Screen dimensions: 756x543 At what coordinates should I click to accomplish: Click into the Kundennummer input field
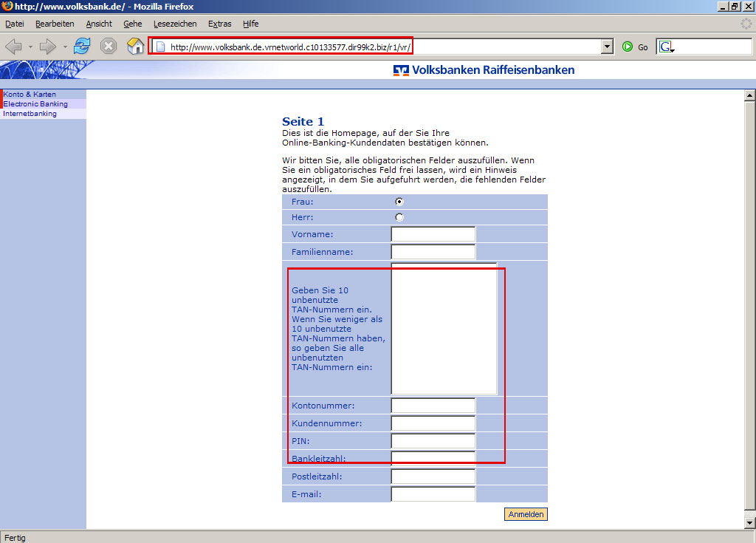[x=433, y=423]
